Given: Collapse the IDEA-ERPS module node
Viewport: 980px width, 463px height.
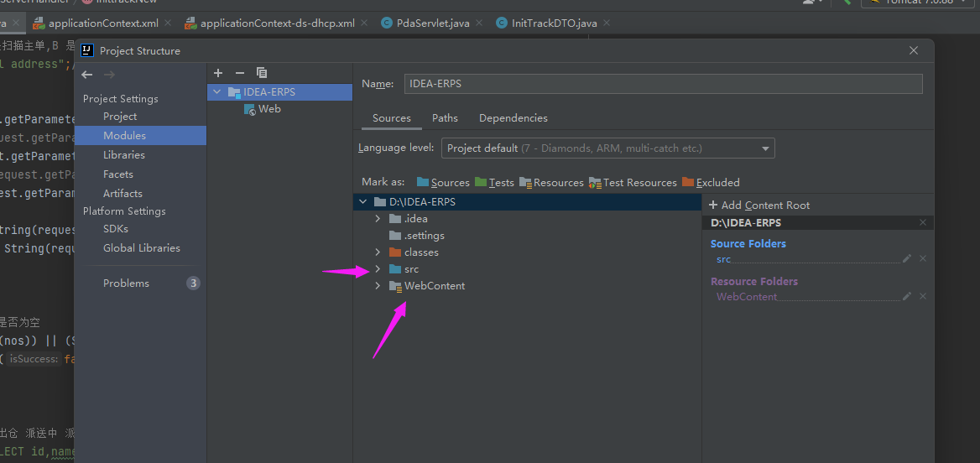Looking at the screenshot, I should pyautogui.click(x=217, y=92).
